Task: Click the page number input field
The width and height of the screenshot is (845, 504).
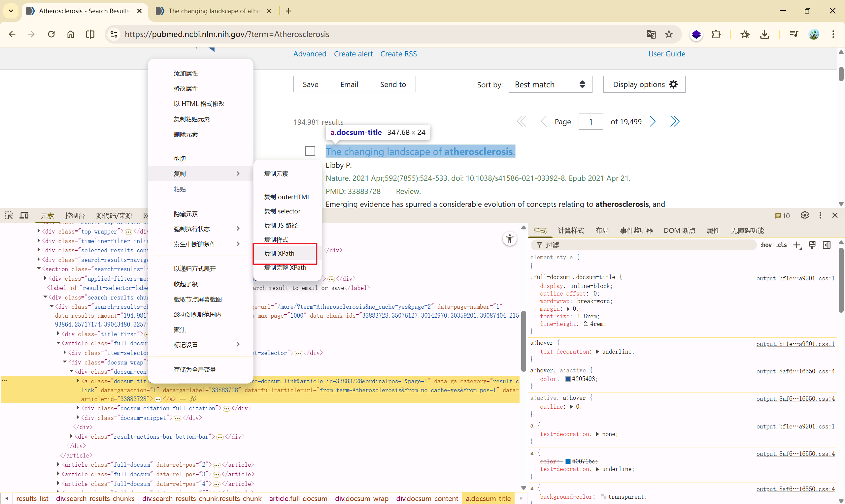Action: [x=591, y=122]
